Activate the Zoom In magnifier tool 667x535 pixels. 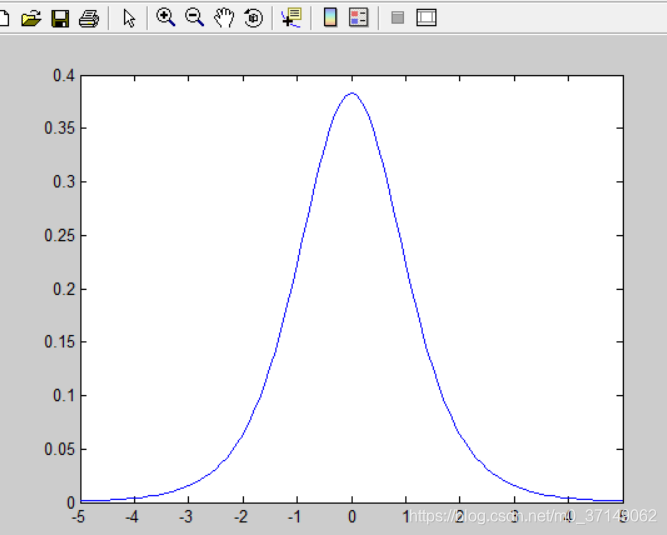click(165, 18)
